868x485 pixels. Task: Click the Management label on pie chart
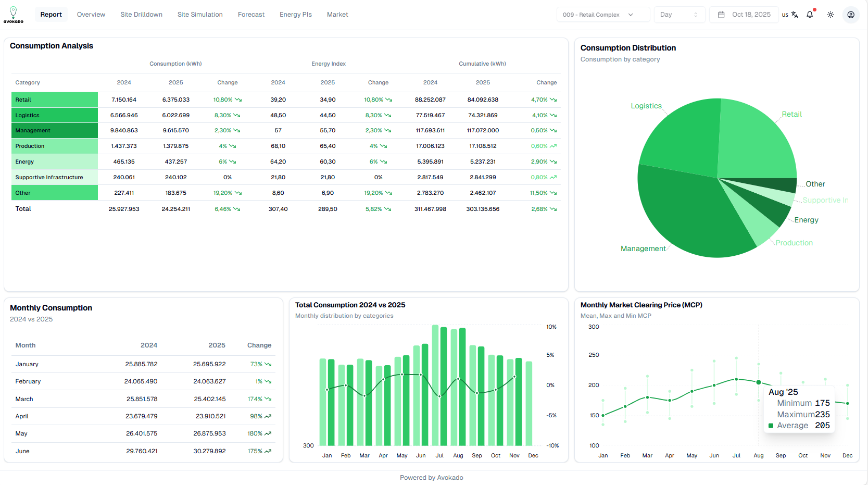(x=643, y=248)
